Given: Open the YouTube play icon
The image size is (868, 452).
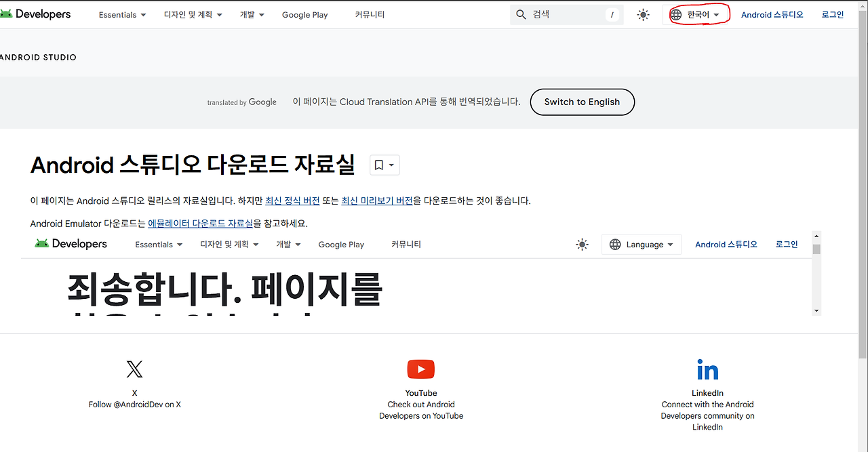Looking at the screenshot, I should click(x=421, y=369).
